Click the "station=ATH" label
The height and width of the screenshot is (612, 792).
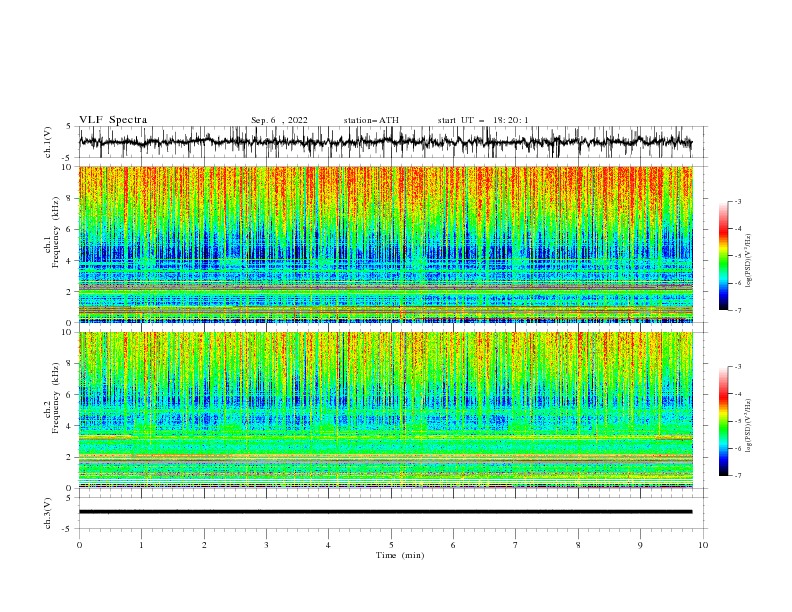(x=371, y=120)
